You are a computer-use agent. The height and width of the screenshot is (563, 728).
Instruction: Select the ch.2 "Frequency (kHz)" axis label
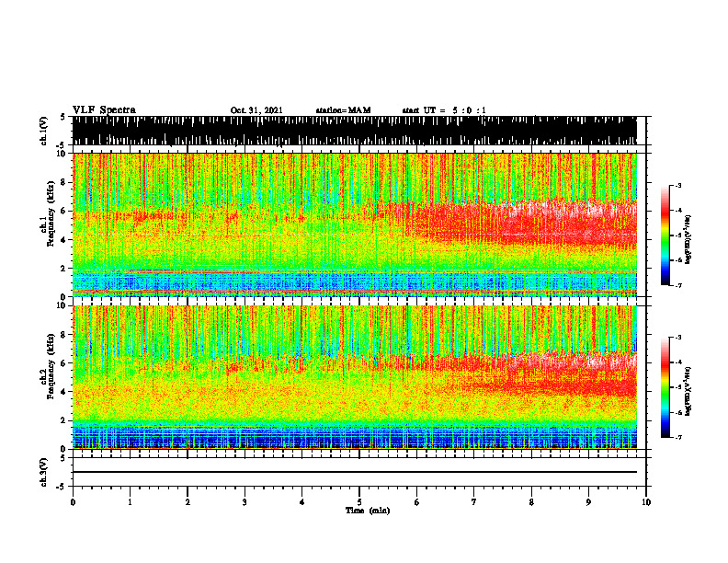point(51,366)
